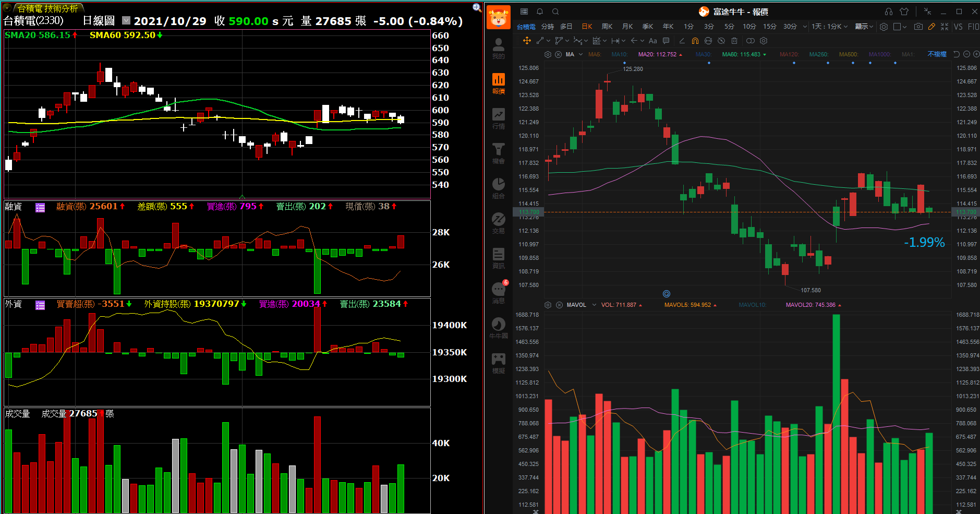Screen dimensions: 980x514
Task: Select the 5分 five-minute interval
Action: [729, 27]
